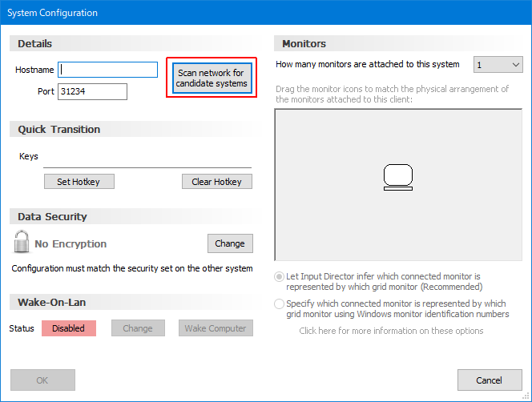Focus the Hostname text field

108,70
